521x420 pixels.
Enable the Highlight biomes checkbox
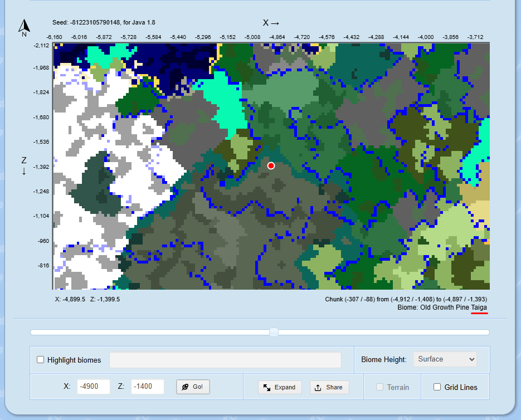tap(40, 360)
